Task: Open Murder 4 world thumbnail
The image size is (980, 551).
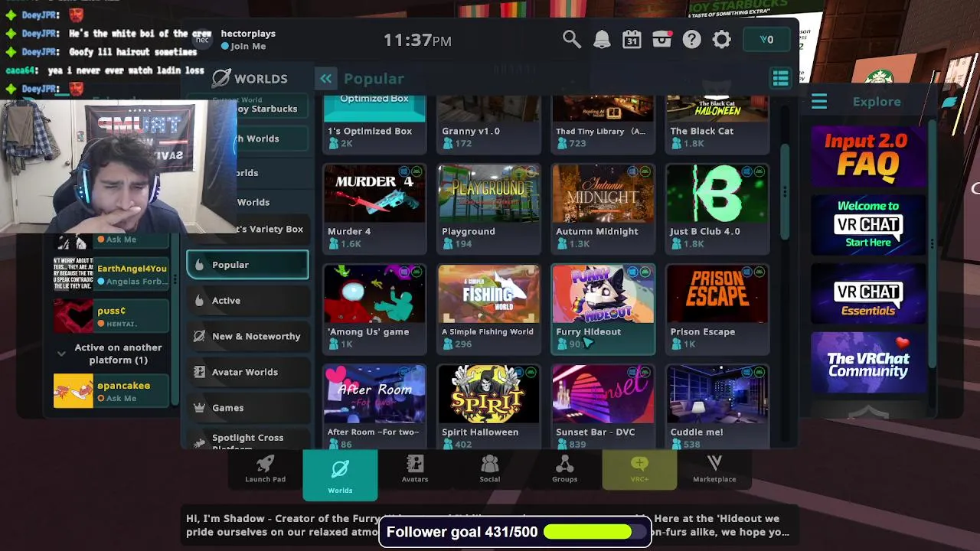Action: coord(374,194)
